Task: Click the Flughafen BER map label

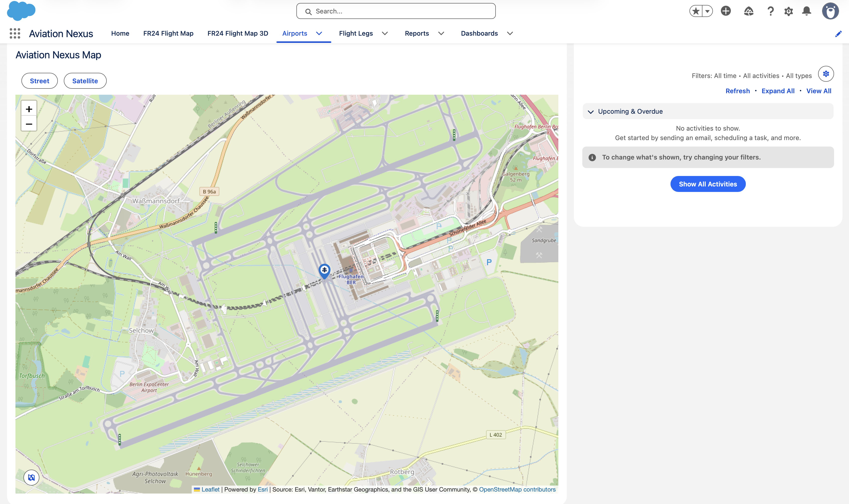Action: click(351, 279)
